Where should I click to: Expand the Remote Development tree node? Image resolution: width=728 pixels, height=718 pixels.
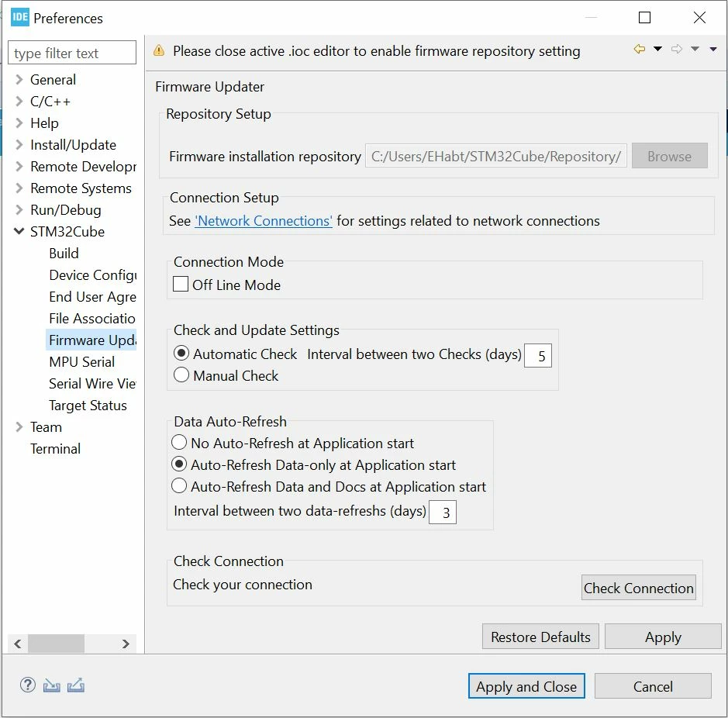tap(19, 166)
